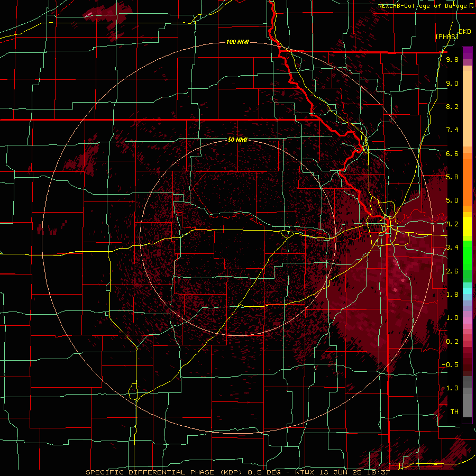Screen dimensions: 476x476
Task: Click the "TH" threshold label on the scale
Action: click(454, 412)
